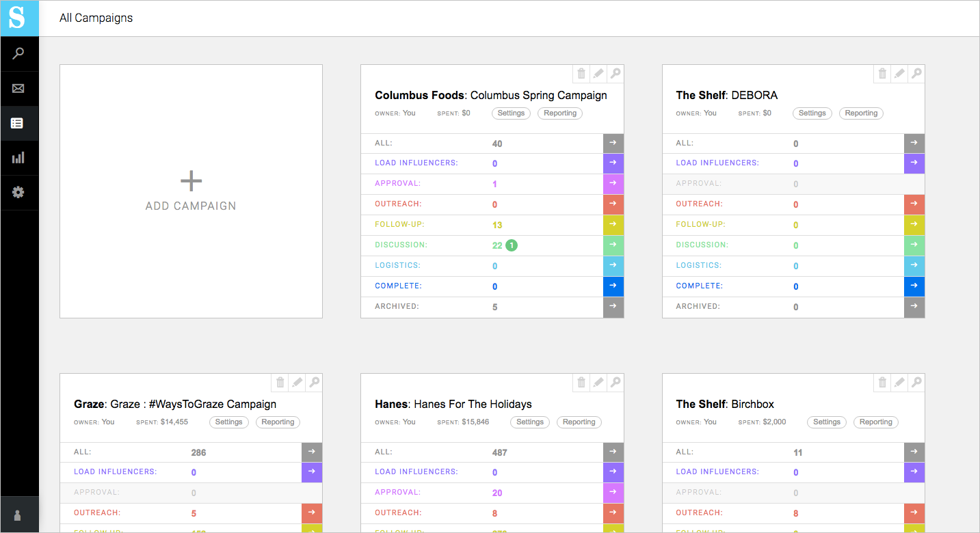
Task: Open All arrow in Columbus Spring Campaign
Action: [x=613, y=143]
